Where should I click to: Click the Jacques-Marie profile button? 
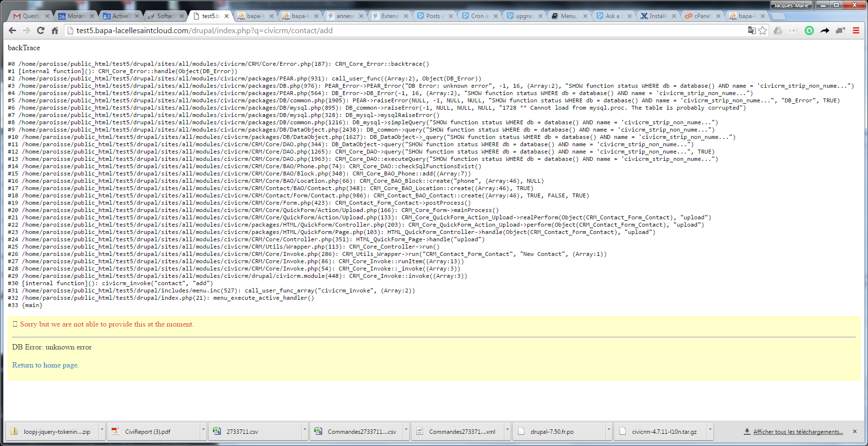791,5
